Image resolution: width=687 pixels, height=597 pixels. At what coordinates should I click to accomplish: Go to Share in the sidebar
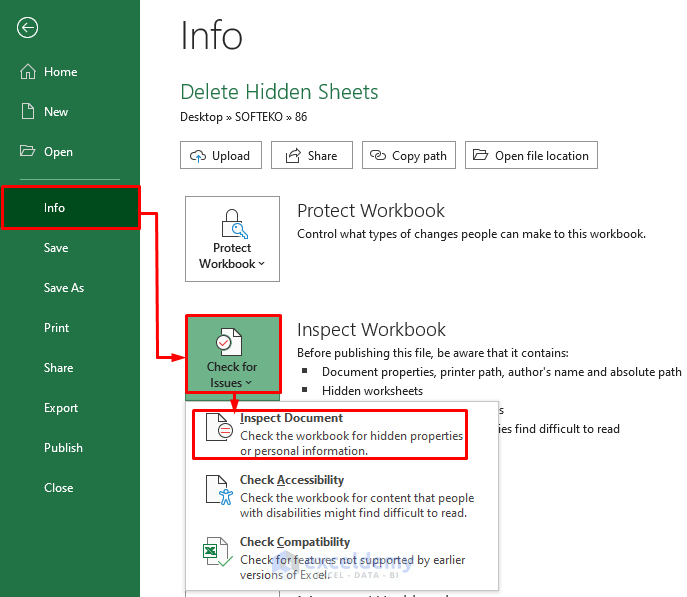coord(58,368)
